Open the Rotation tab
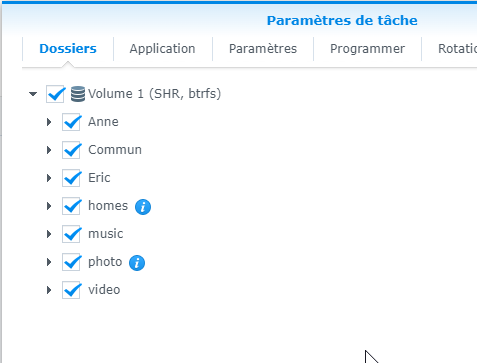This screenshot has width=477, height=363. pyautogui.click(x=457, y=49)
